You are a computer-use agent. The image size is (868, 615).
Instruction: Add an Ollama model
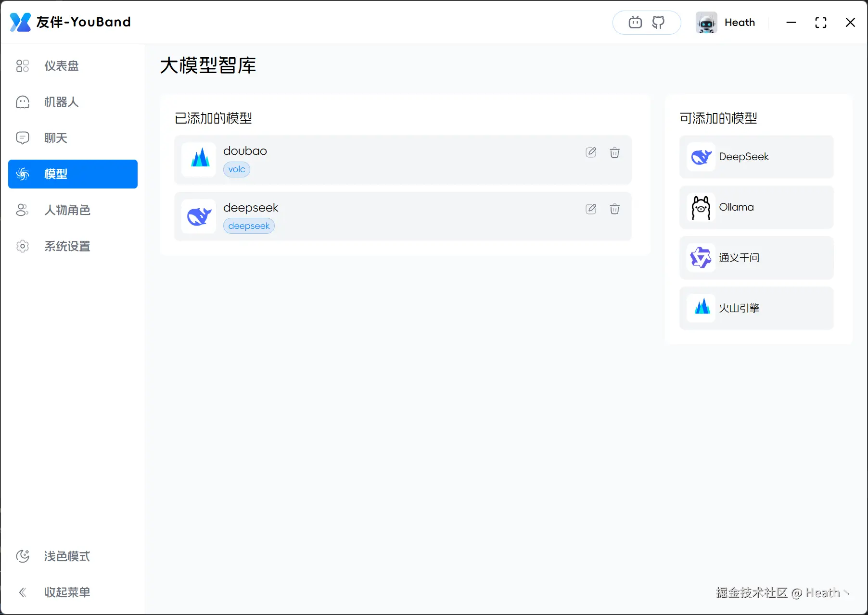click(x=756, y=207)
